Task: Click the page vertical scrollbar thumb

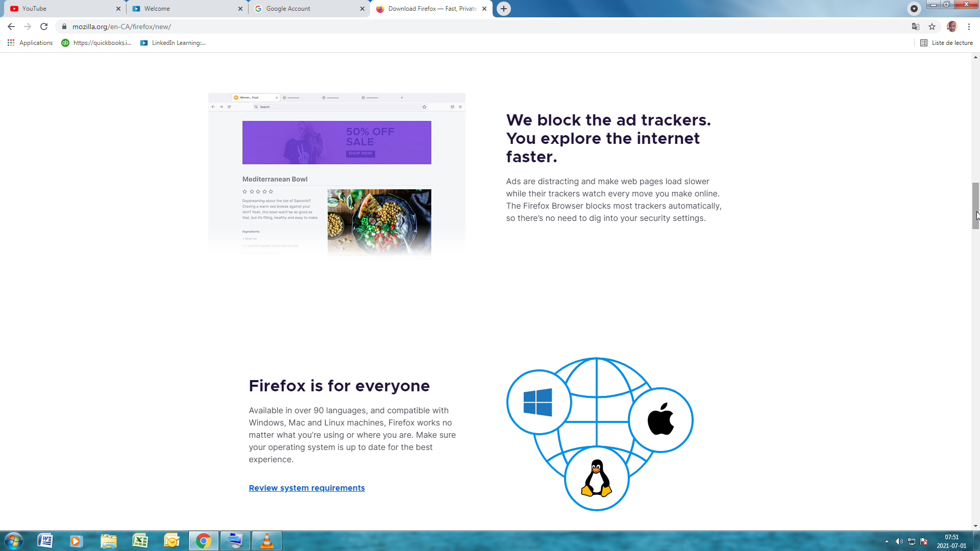Action: pyautogui.click(x=975, y=206)
